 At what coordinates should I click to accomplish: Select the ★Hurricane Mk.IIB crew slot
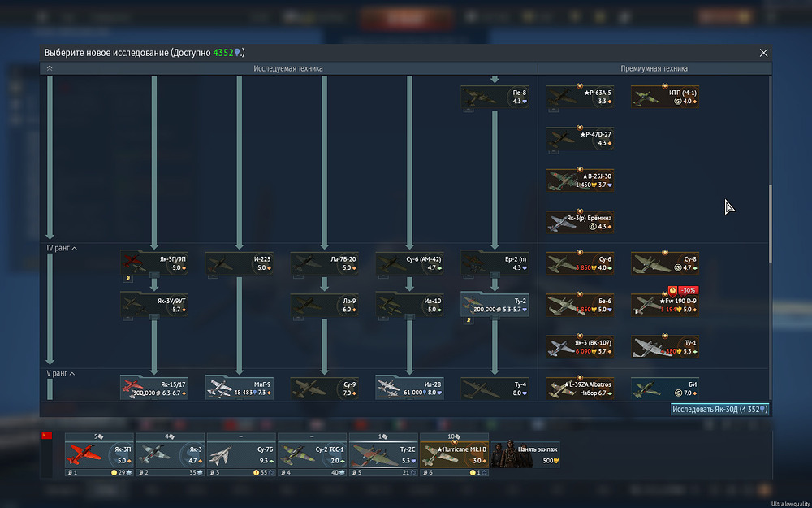(x=454, y=454)
